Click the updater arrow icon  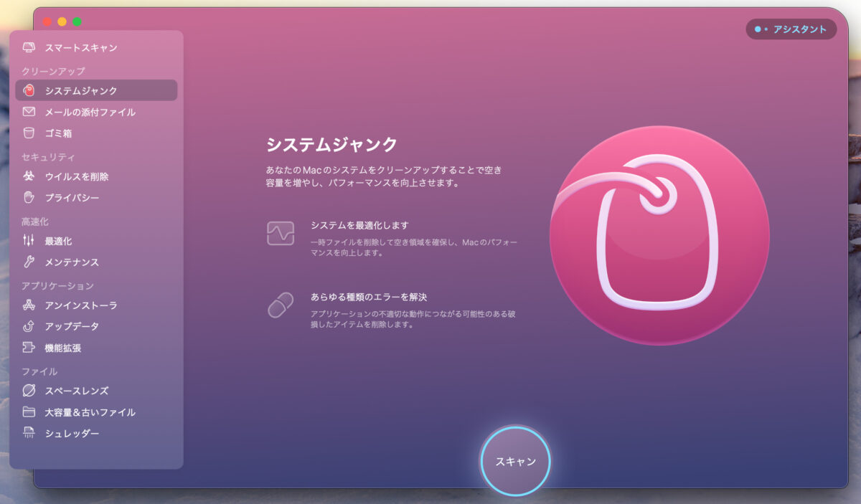(x=29, y=326)
